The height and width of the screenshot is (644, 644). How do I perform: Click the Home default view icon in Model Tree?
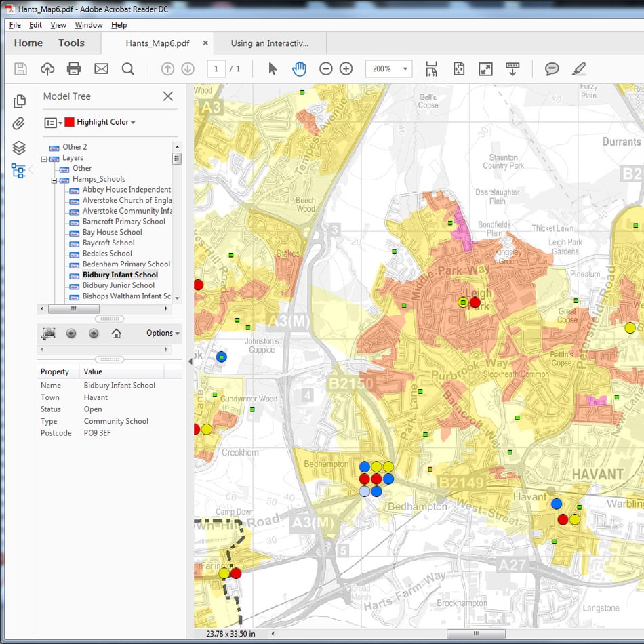(117, 334)
